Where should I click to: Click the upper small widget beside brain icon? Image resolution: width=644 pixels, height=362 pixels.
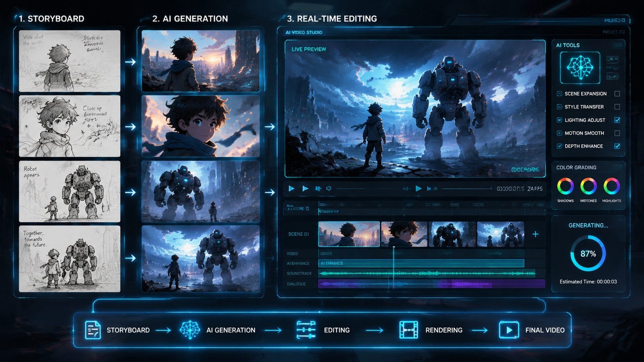[612, 60]
